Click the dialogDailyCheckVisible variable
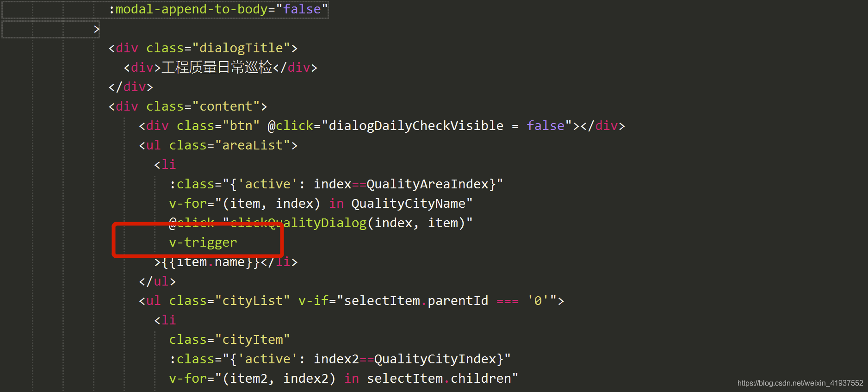 coord(416,126)
